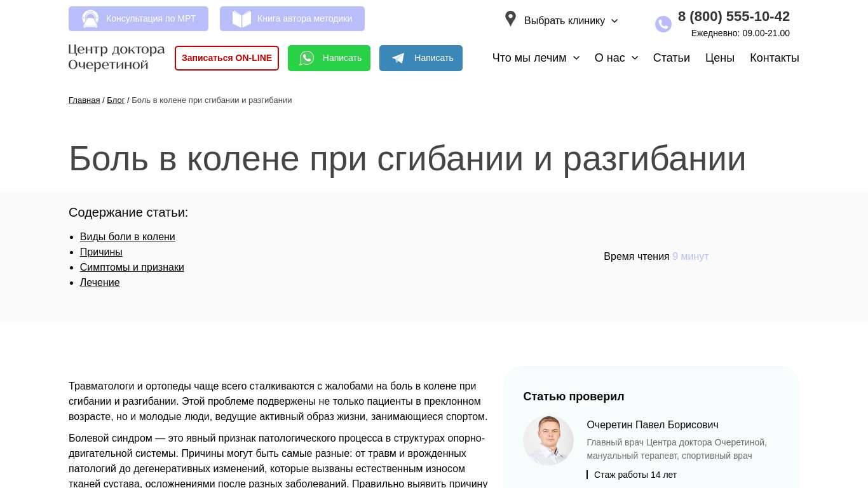Expand the Что мы лечим menu
The width and height of the screenshot is (868, 488).
[x=535, y=58]
